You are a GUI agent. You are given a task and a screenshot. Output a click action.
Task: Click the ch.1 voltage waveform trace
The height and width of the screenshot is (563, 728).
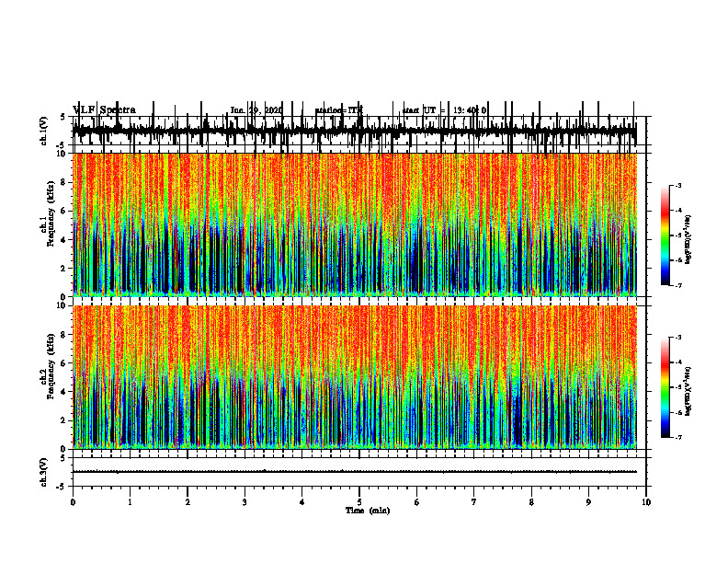click(355, 131)
